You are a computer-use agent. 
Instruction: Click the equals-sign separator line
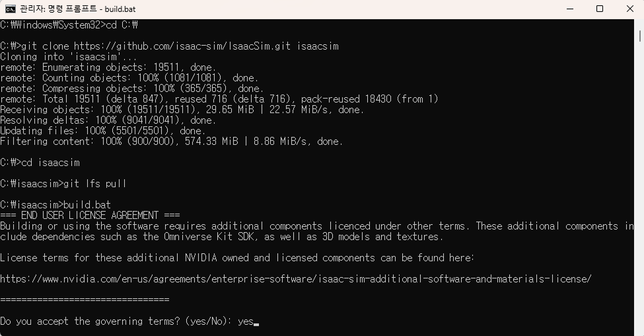tap(85, 300)
